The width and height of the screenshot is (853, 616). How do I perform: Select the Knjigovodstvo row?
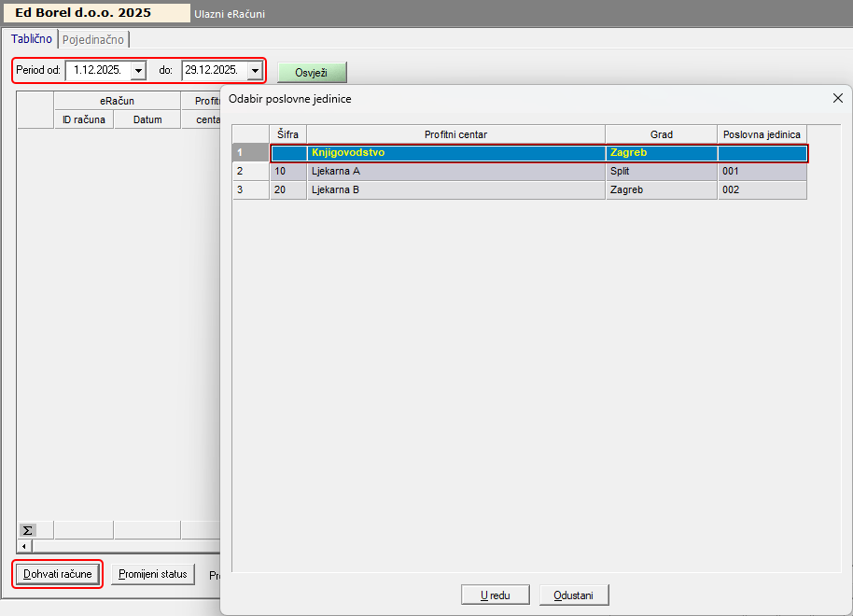455,153
